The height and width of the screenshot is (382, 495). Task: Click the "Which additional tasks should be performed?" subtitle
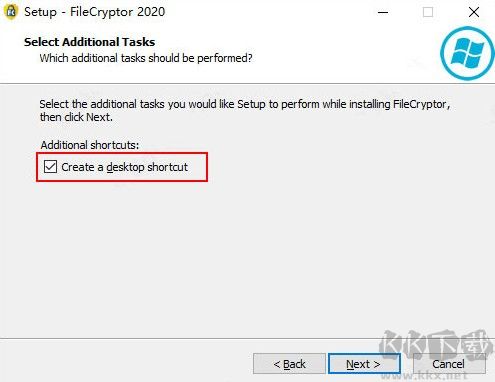(146, 58)
